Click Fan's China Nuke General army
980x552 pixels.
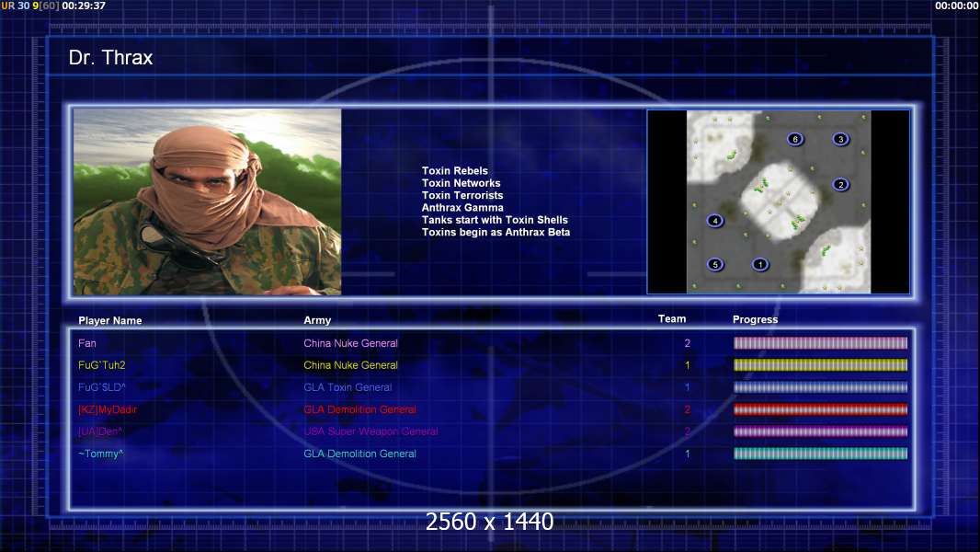(350, 343)
